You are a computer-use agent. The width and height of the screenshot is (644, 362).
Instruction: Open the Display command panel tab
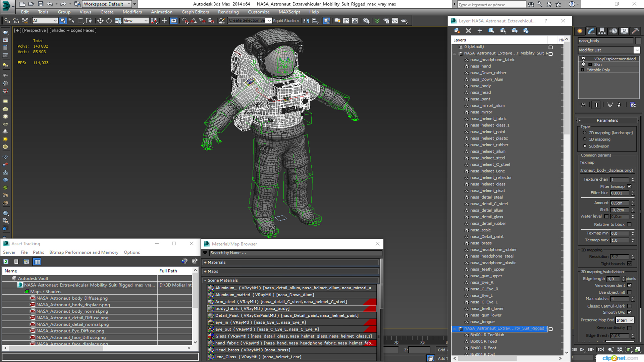coord(625,31)
